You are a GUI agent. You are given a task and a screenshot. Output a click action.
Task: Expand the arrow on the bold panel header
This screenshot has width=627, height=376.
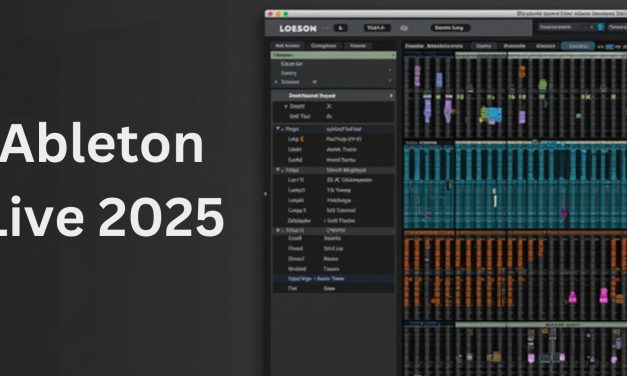[x=391, y=96]
